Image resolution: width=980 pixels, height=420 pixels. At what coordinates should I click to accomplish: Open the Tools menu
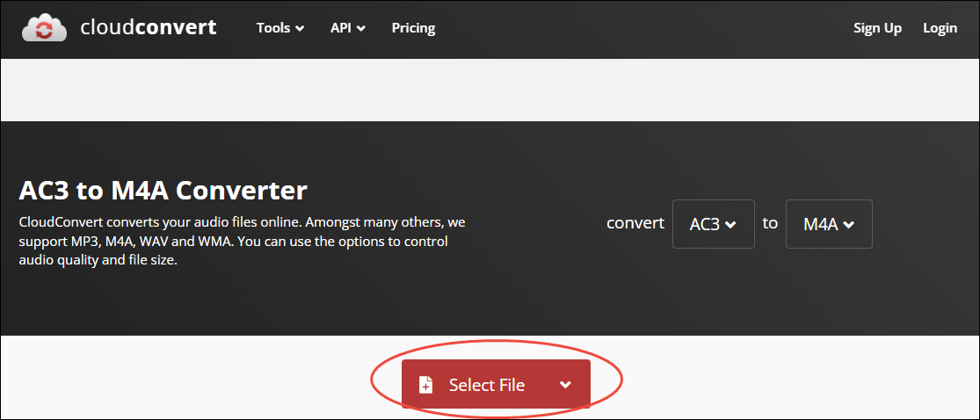tap(280, 28)
